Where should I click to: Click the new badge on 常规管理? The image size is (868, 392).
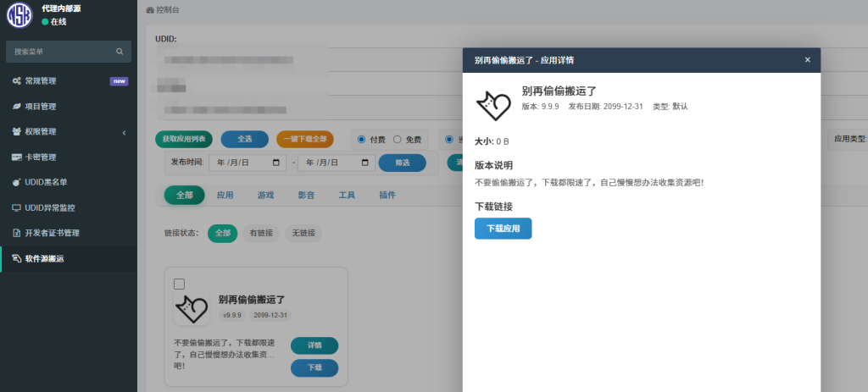(119, 81)
